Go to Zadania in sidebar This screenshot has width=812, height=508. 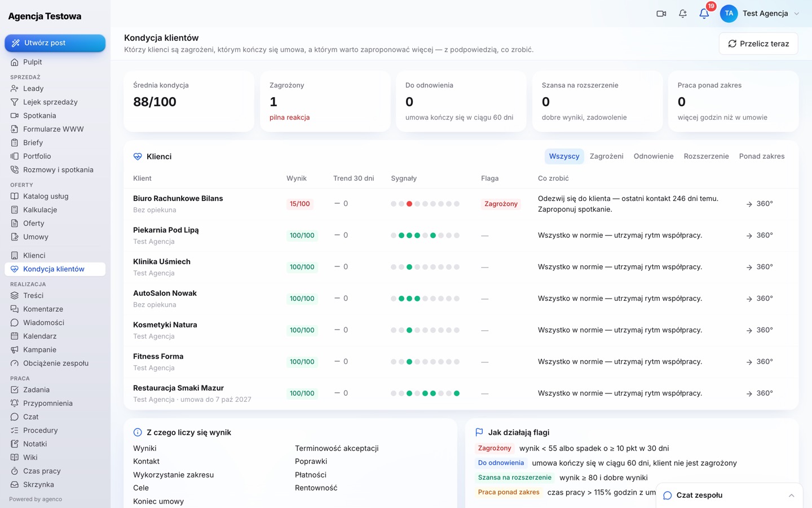55,390
